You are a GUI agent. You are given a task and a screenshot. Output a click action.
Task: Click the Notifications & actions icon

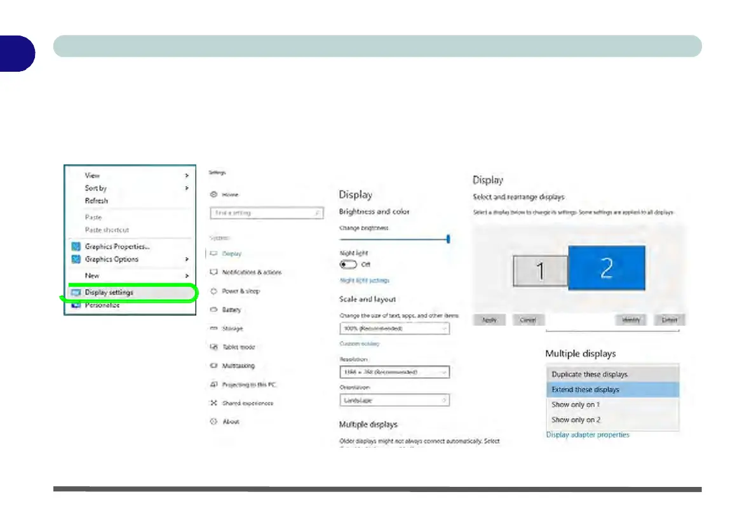213,272
